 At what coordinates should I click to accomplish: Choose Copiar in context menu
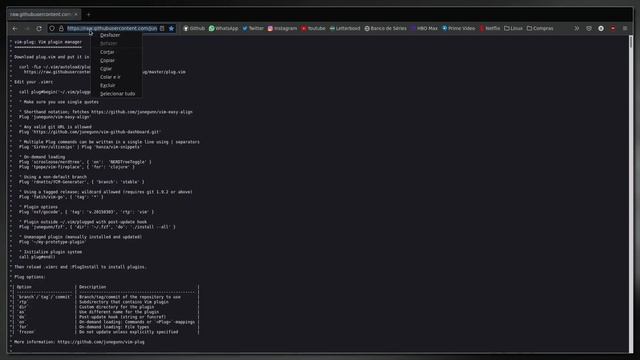click(107, 60)
